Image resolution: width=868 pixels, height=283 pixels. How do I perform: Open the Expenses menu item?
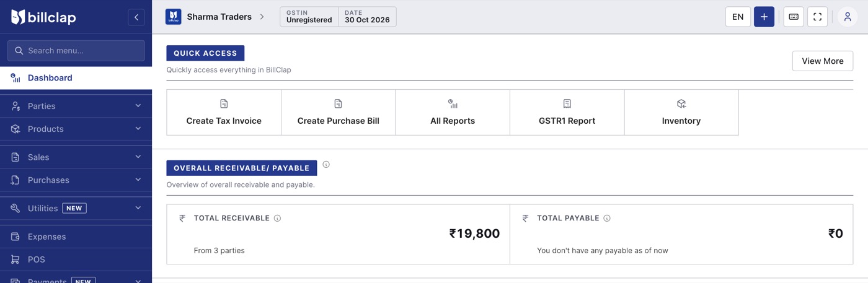click(76, 237)
